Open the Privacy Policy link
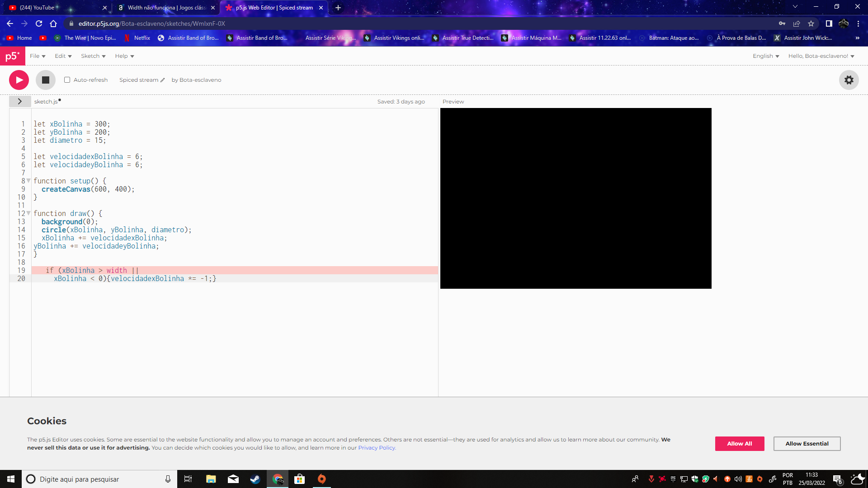868x488 pixels. (x=377, y=448)
